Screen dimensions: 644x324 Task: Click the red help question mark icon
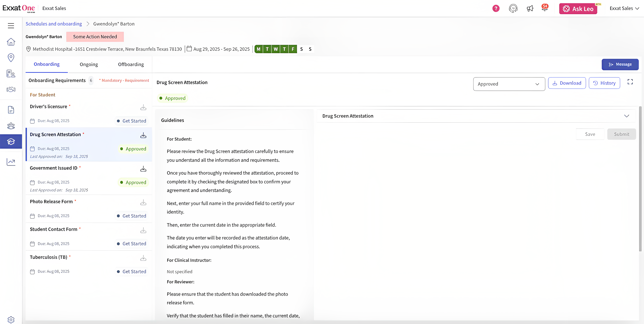coord(496,9)
